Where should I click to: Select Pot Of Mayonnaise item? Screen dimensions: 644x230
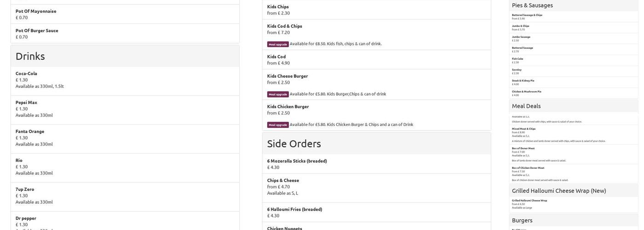tap(36, 11)
